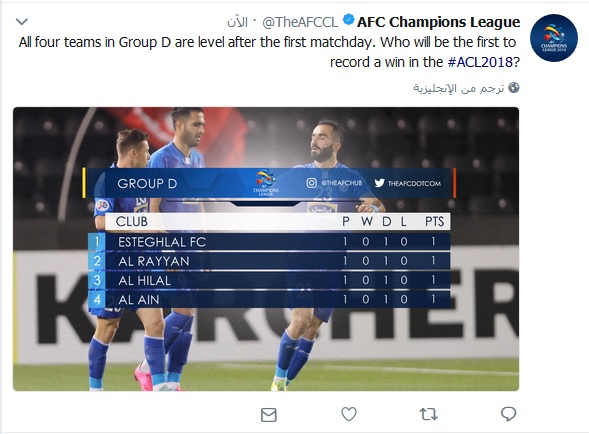Click the Instagram icon in the image banner
The height and width of the screenshot is (434, 589).
click(311, 183)
